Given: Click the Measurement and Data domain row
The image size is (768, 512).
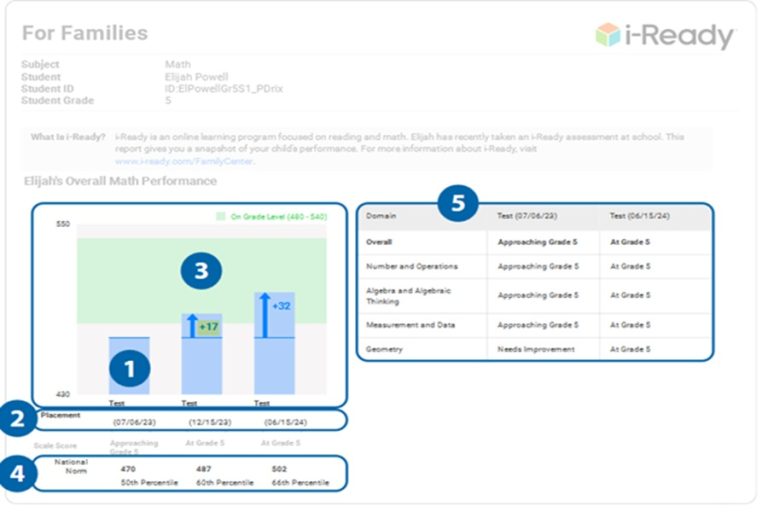Looking at the screenshot, I should 535,325.
